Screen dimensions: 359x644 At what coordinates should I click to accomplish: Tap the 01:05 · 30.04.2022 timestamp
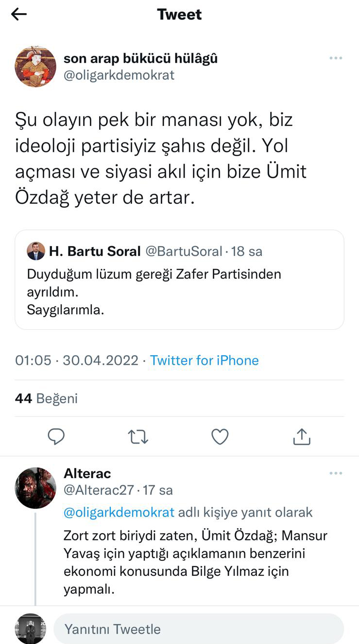coord(76,360)
